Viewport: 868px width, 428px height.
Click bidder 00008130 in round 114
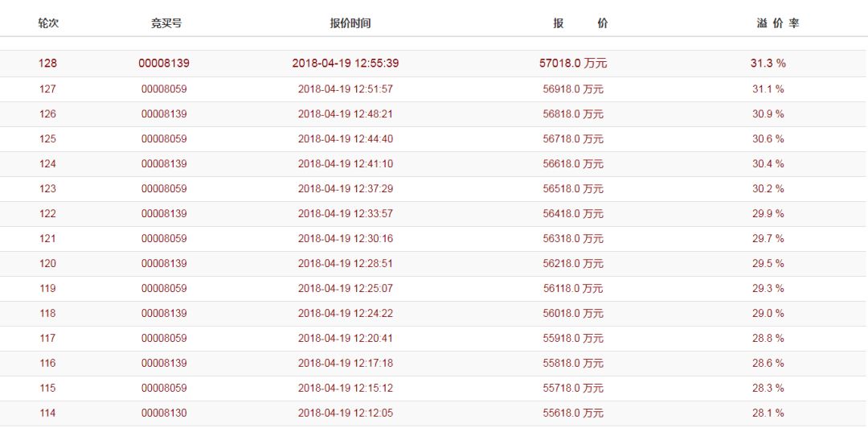pos(164,413)
